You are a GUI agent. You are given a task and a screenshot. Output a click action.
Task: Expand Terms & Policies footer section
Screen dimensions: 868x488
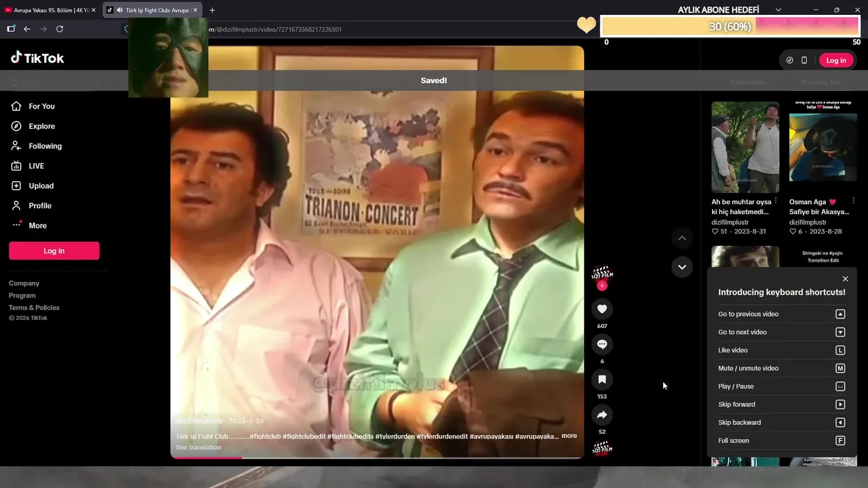(34, 308)
